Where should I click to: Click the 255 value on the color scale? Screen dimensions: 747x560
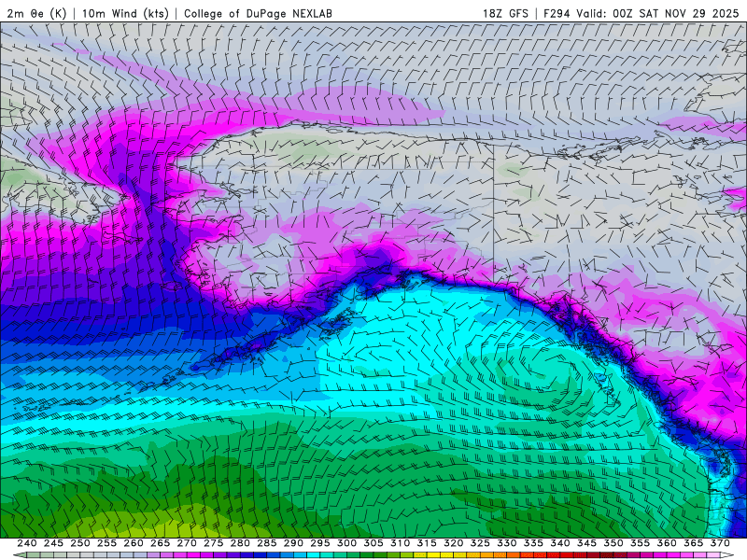[106, 543]
